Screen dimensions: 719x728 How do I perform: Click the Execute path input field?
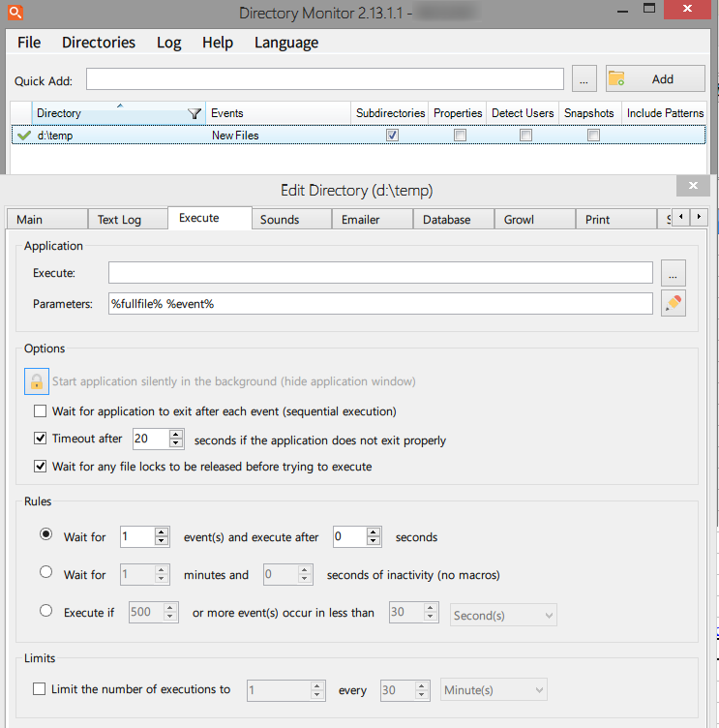[380, 273]
